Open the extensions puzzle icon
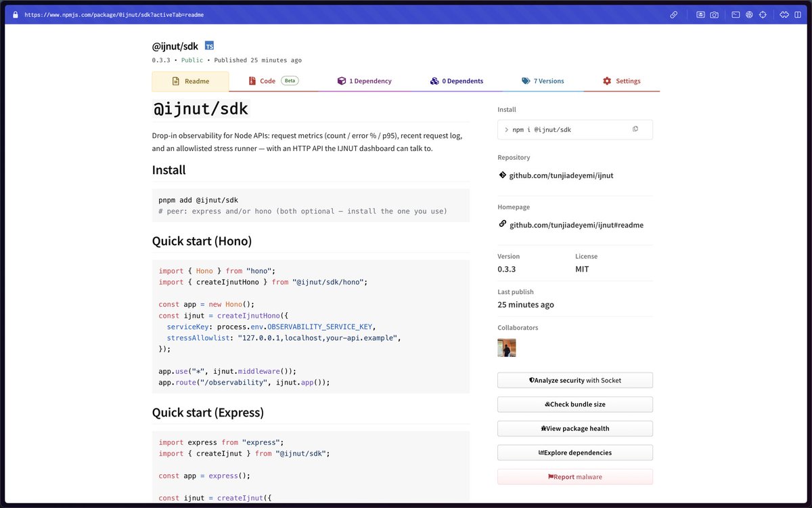 pos(784,14)
